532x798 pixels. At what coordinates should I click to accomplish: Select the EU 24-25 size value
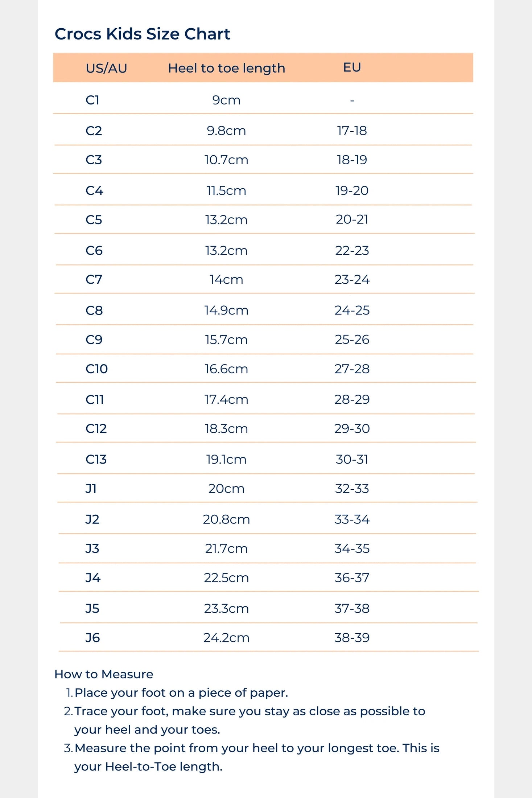(352, 310)
